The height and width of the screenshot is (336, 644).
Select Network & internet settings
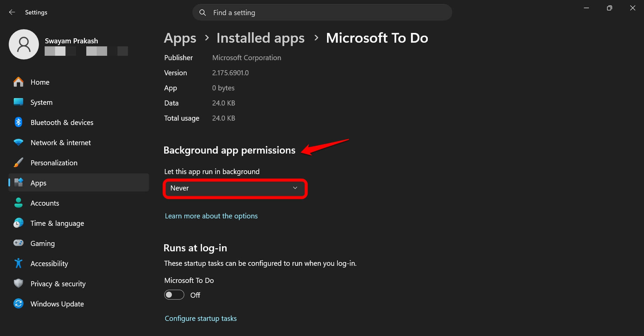(60, 142)
